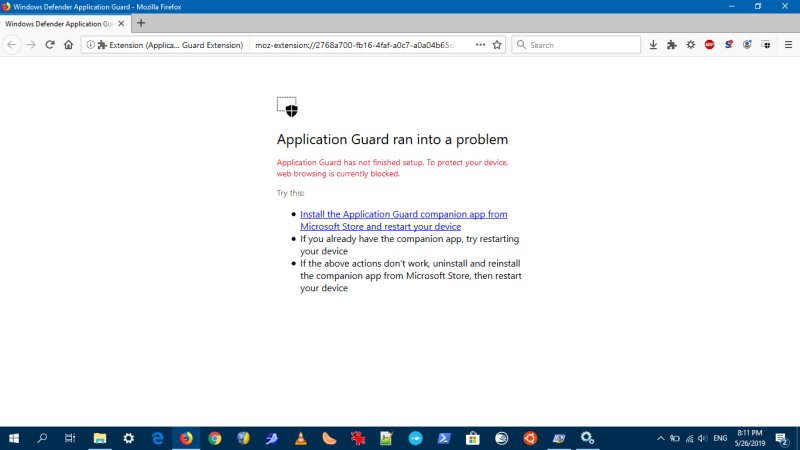Bookmark this page with the star icon
This screenshot has height=450, width=800.
pyautogui.click(x=497, y=45)
